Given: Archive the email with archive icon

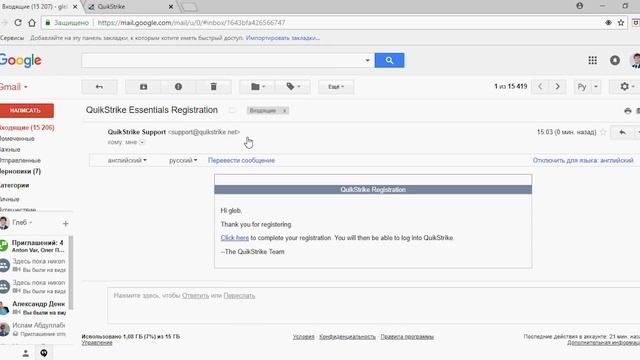Looking at the screenshot, I should point(143,87).
